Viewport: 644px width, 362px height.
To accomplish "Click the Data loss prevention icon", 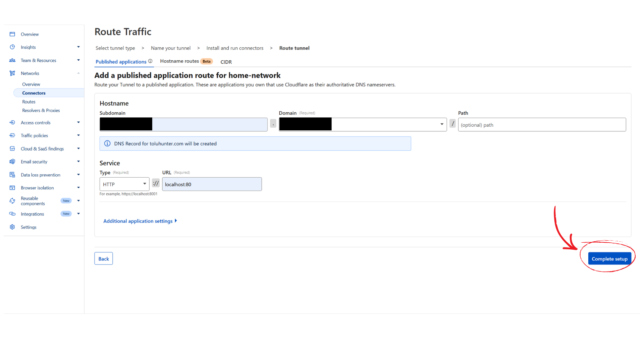I will (x=12, y=175).
